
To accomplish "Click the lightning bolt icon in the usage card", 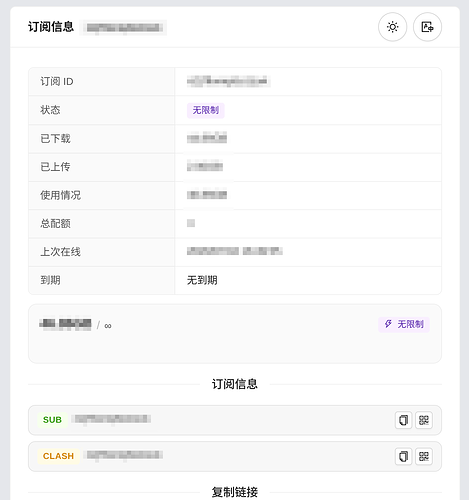I will (x=388, y=324).
